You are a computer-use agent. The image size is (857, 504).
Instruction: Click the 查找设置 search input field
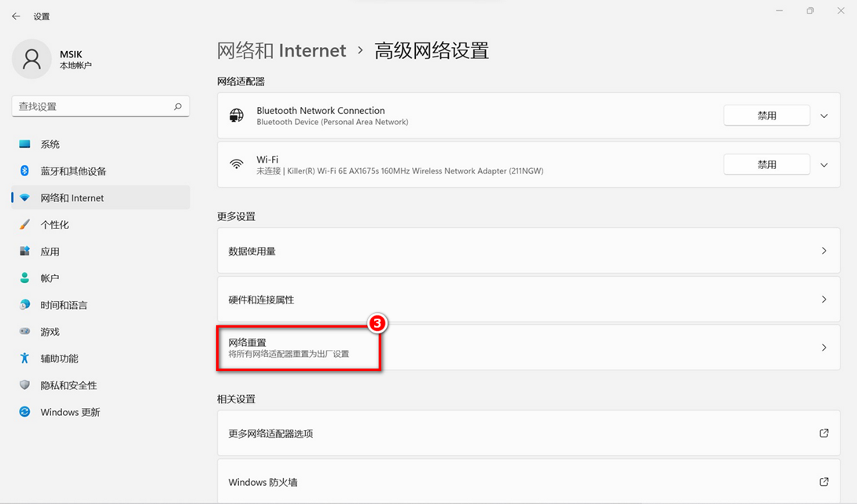pos(90,106)
